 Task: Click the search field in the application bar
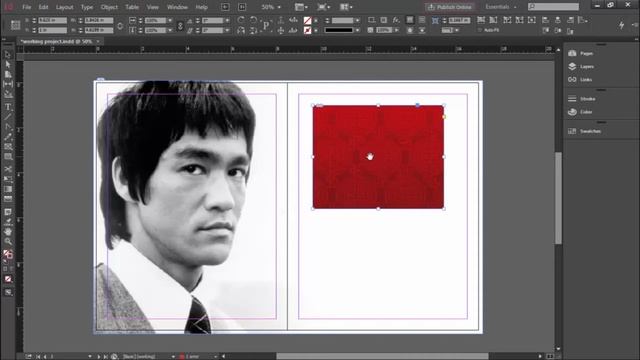[x=553, y=7]
